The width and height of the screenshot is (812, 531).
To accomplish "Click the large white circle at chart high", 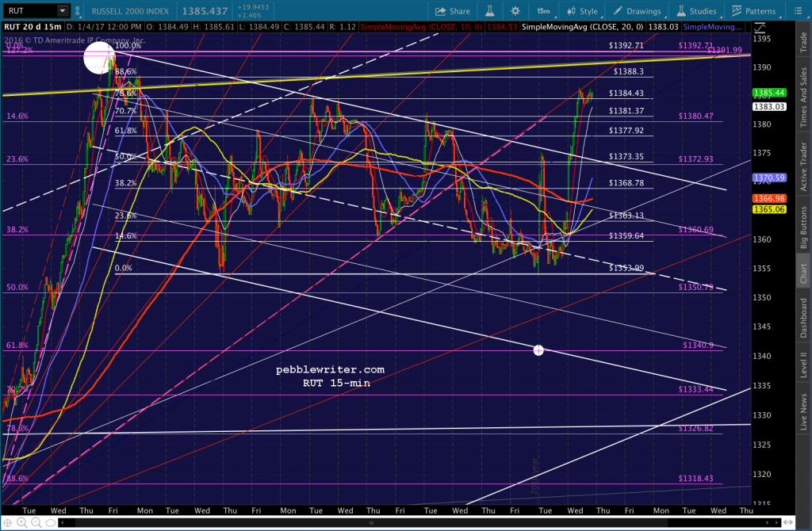I will tap(99, 58).
